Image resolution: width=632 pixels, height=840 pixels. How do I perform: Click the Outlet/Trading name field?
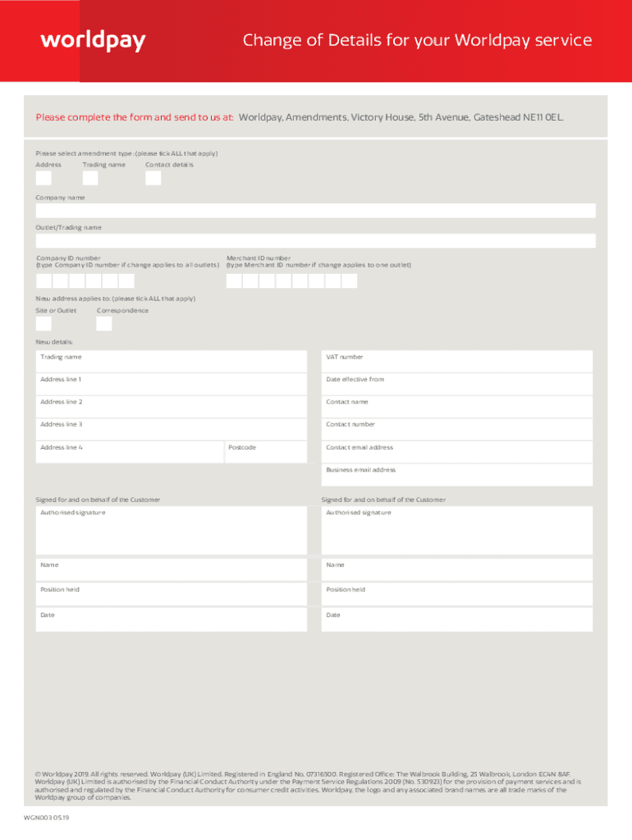[x=315, y=240]
